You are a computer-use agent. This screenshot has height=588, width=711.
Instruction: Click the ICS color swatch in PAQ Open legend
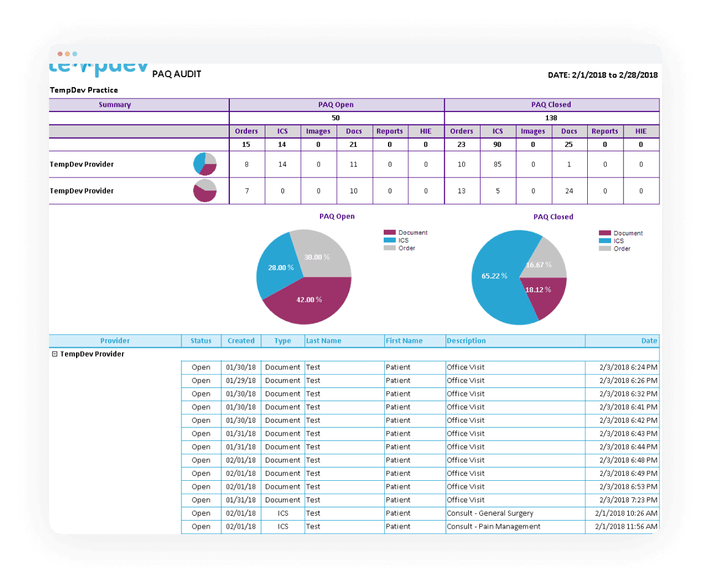tap(389, 240)
